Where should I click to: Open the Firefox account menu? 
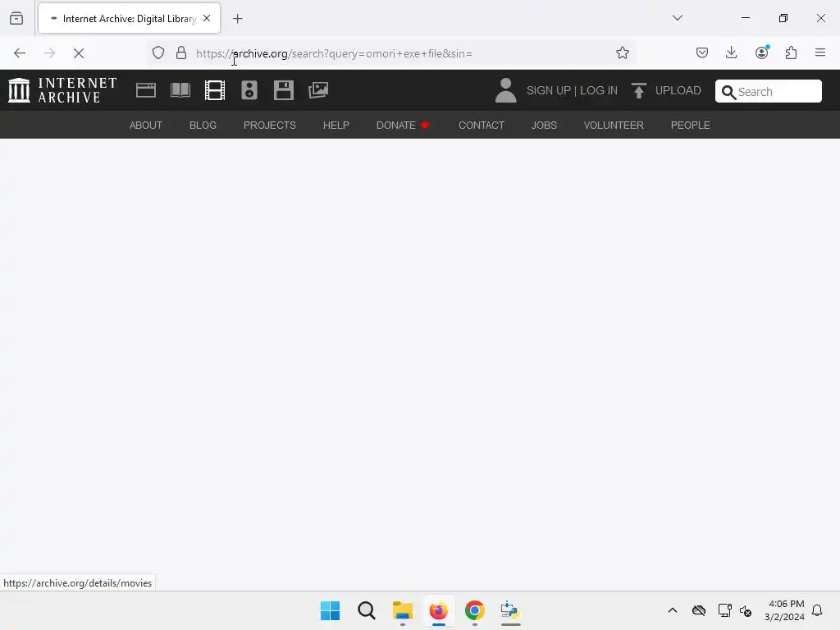click(762, 52)
